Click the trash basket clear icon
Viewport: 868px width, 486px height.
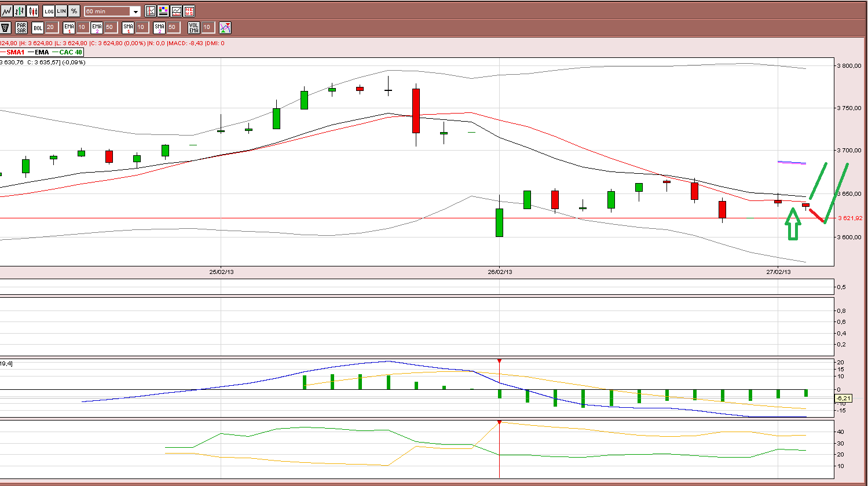coord(5,27)
